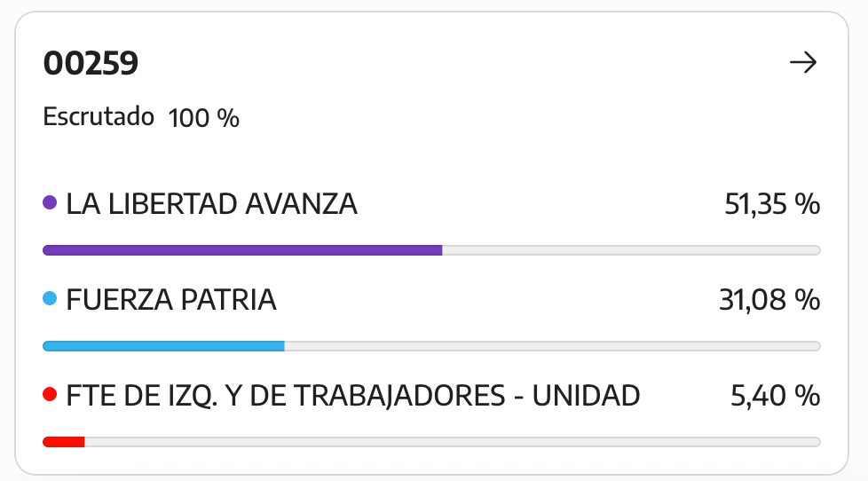Click the gray remainder of the blue bar
868x481 pixels.
[552, 346]
